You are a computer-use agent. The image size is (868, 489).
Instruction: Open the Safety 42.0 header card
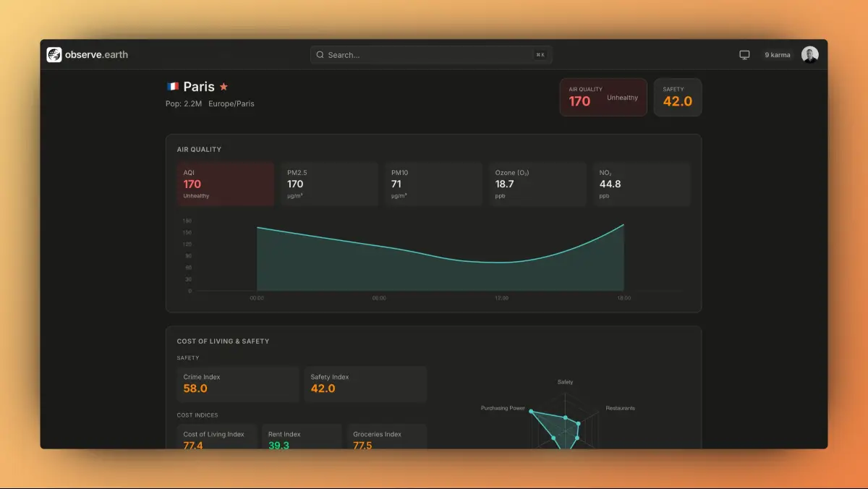(677, 97)
